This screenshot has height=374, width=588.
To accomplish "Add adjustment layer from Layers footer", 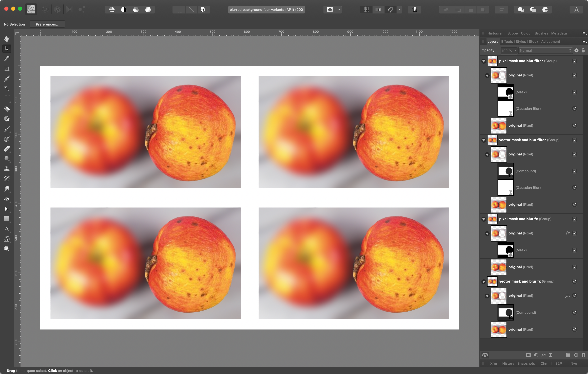I will [x=536, y=355].
